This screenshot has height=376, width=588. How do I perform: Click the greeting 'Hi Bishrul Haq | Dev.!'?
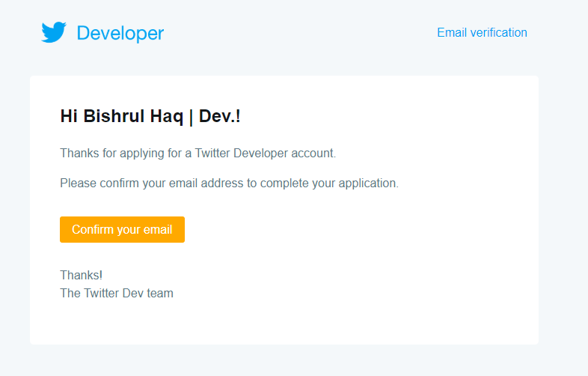click(x=150, y=116)
